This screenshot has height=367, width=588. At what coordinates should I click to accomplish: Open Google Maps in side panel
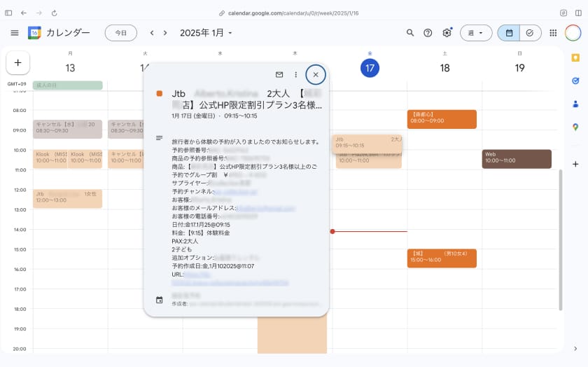575,127
